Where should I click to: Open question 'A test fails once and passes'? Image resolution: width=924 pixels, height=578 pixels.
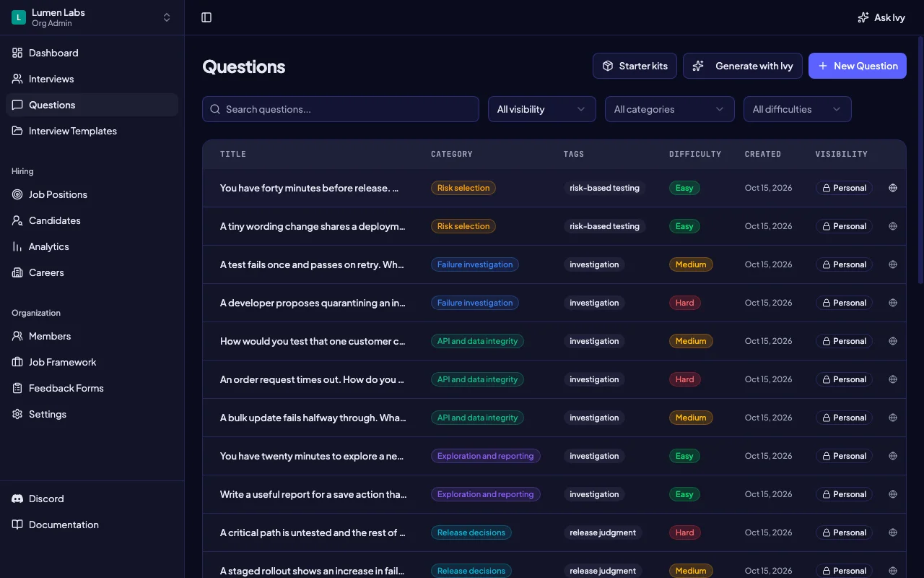click(x=313, y=264)
